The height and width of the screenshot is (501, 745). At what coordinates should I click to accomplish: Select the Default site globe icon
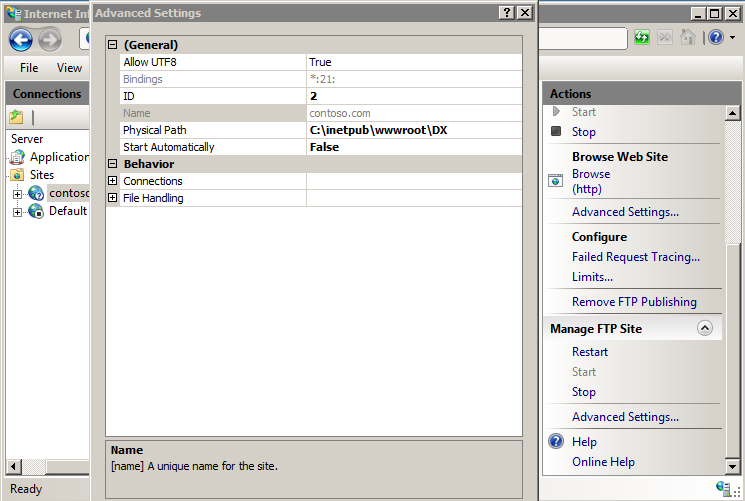pyautogui.click(x=36, y=211)
